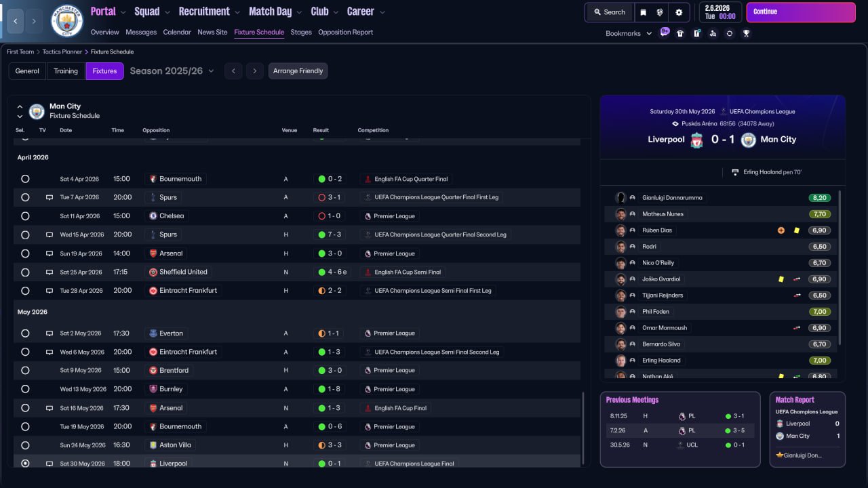Select the Liverpool 30 May fixture radio
The width and height of the screenshot is (868, 488).
25,464
